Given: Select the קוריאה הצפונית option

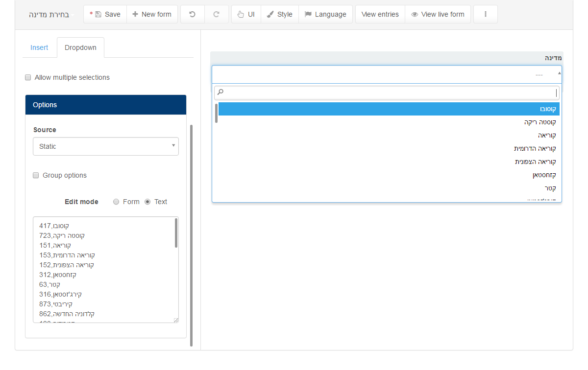Looking at the screenshot, I should pos(389,162).
